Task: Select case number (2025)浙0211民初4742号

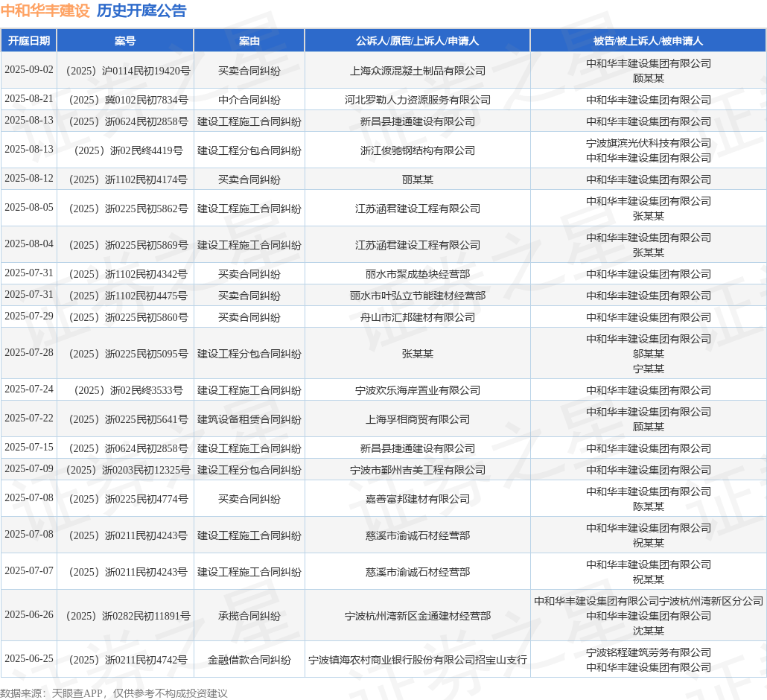Action: 127,661
